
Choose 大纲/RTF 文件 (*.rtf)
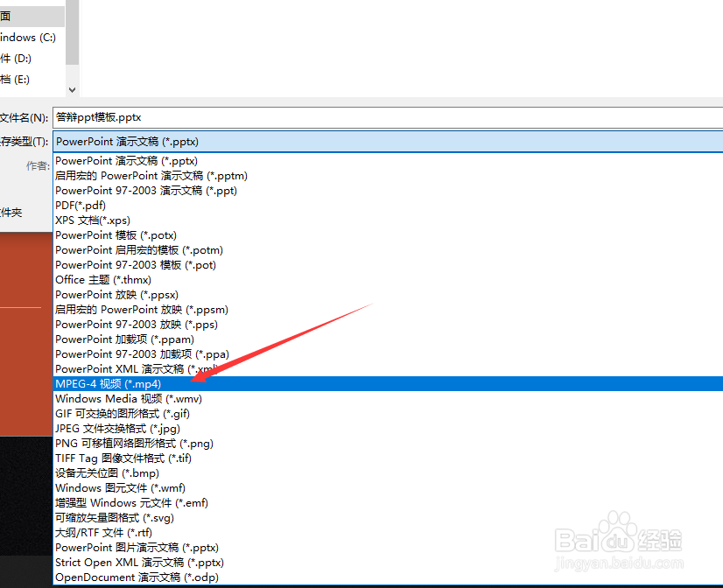pyautogui.click(x=388, y=533)
